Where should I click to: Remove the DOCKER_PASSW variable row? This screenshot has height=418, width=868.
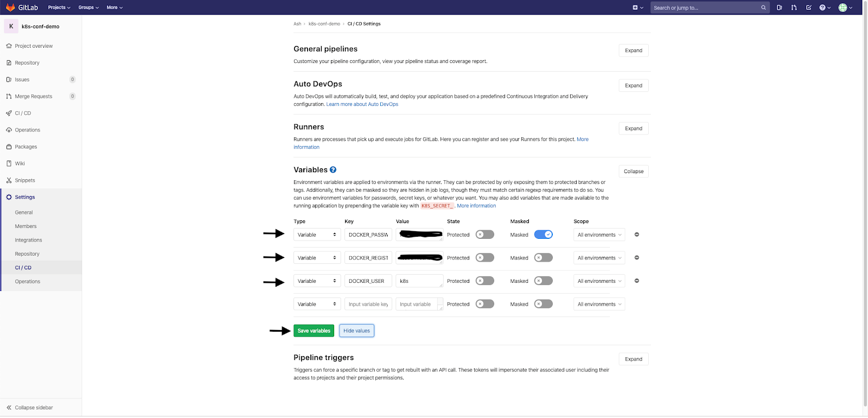tap(637, 235)
